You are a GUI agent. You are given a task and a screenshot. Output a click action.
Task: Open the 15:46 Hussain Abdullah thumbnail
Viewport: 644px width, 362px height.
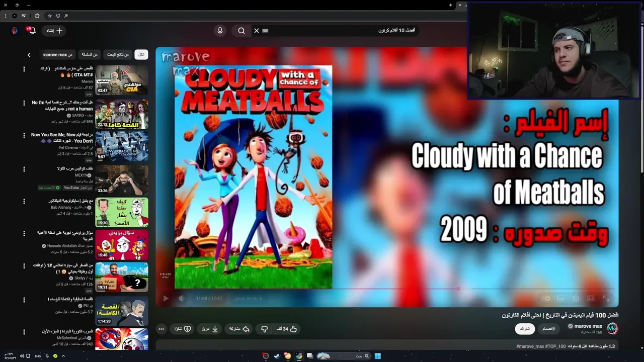pos(122,244)
